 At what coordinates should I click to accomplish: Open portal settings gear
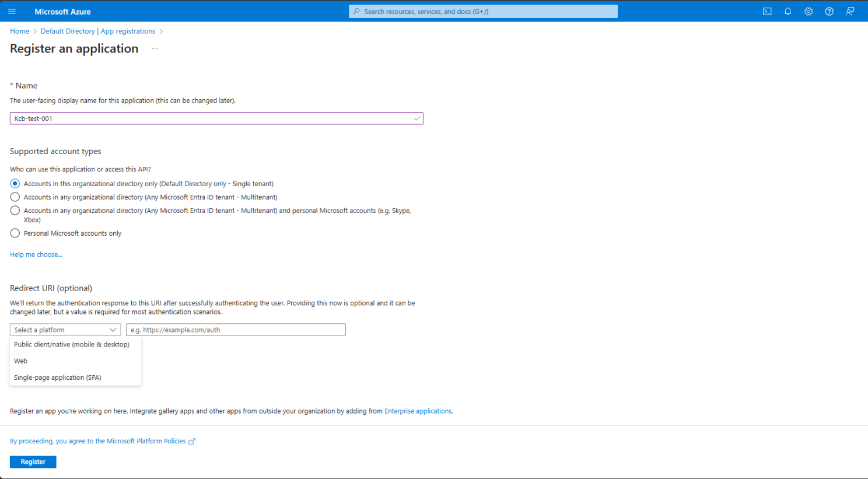[808, 11]
